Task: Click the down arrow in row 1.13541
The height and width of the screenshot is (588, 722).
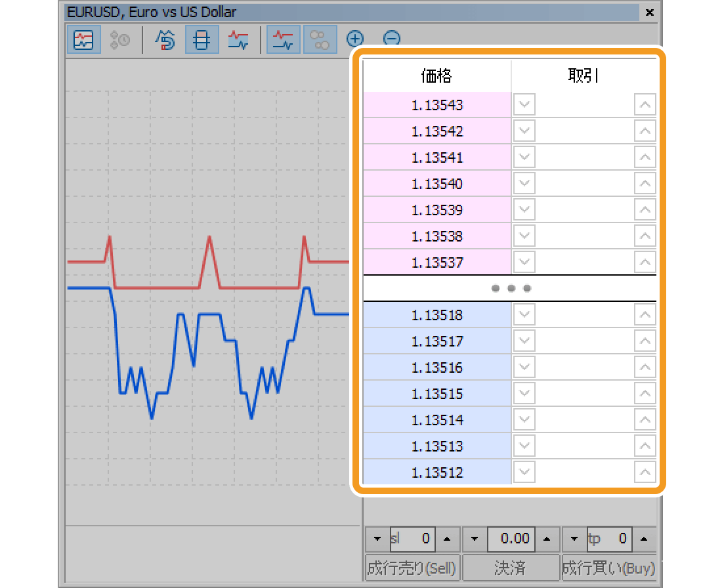Action: [x=524, y=157]
